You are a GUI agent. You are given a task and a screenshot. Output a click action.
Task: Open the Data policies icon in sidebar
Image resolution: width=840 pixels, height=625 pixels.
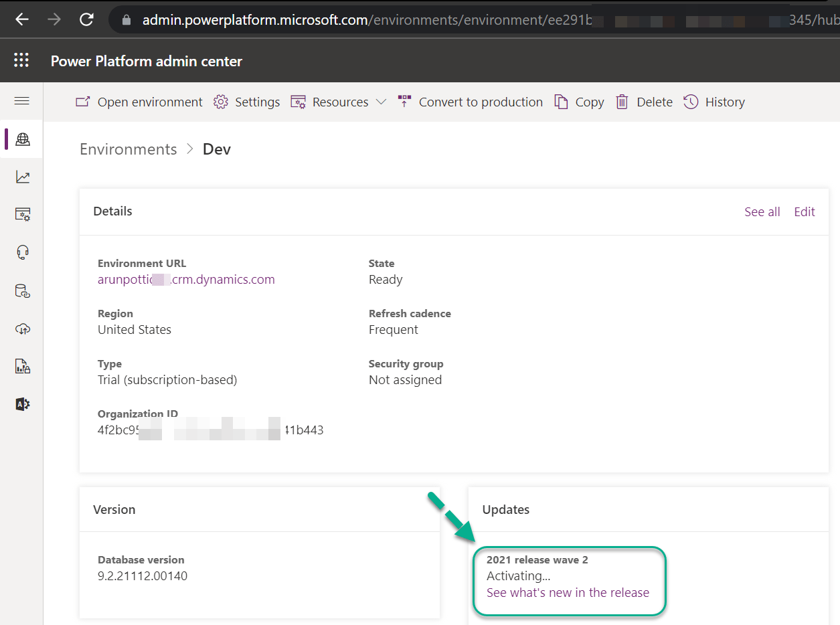[23, 366]
